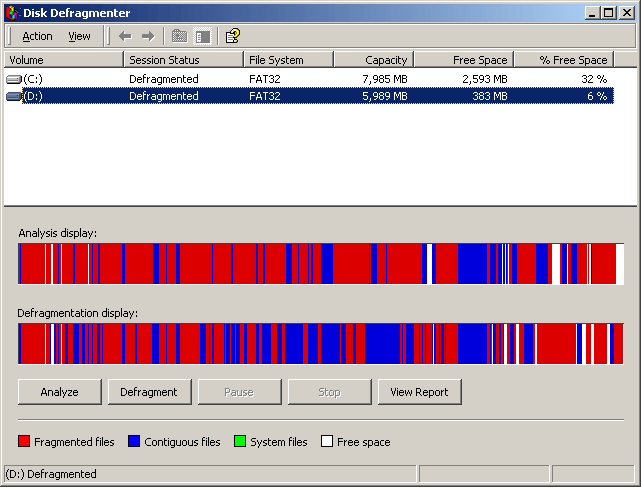Click the 'System files' legend label
Screen dimensions: 641x487
[279, 442]
